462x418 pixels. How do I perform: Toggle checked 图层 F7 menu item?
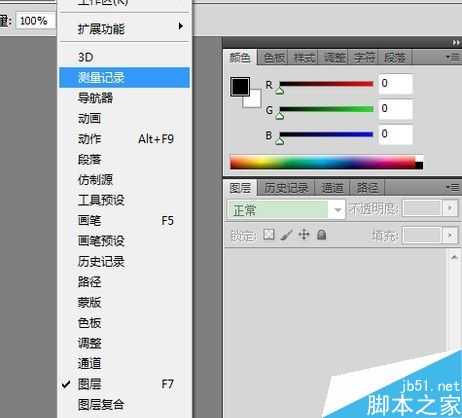click(x=125, y=384)
